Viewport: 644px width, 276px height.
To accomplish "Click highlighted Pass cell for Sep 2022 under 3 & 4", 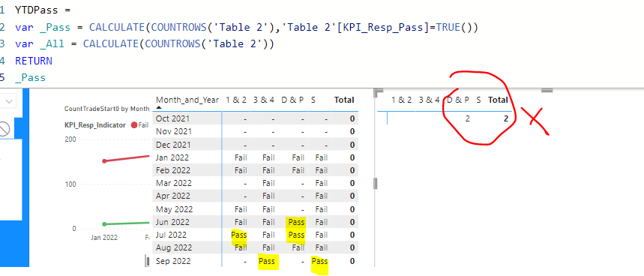I will 268,261.
